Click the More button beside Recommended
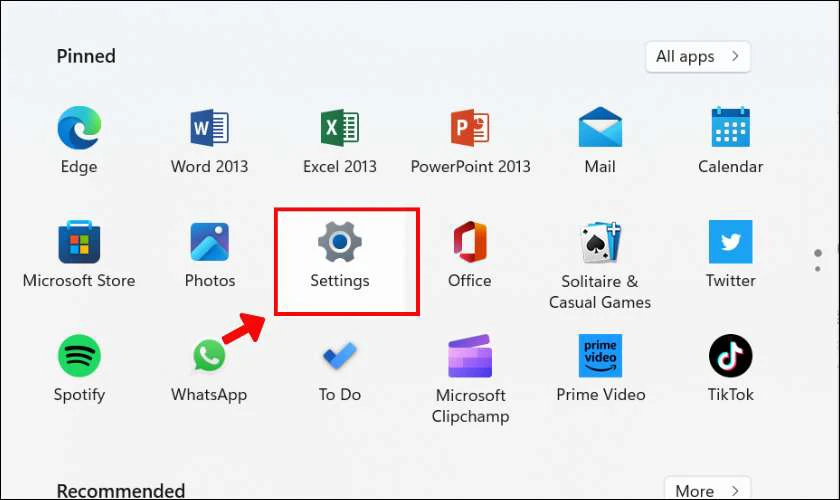This screenshot has width=840, height=500. pos(708,489)
